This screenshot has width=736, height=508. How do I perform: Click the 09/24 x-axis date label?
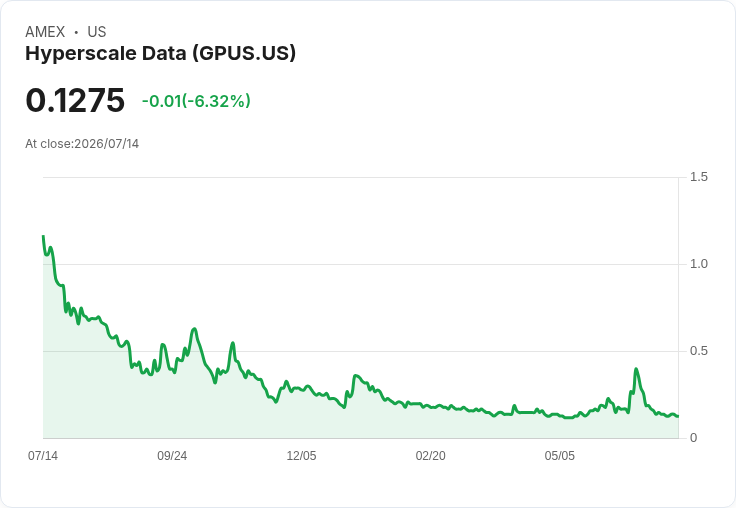click(172, 456)
